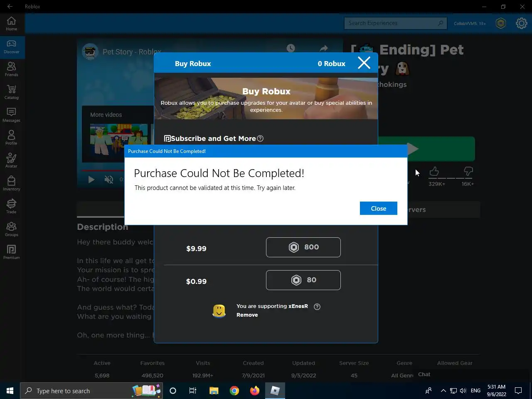The height and width of the screenshot is (399, 532).
Task: Click the Windows Start button
Action: click(x=10, y=391)
